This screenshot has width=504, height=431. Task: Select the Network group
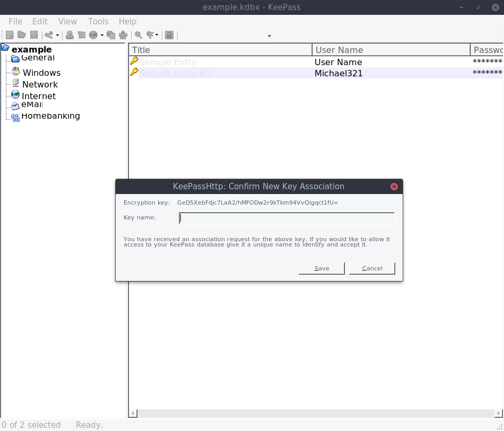coord(40,84)
